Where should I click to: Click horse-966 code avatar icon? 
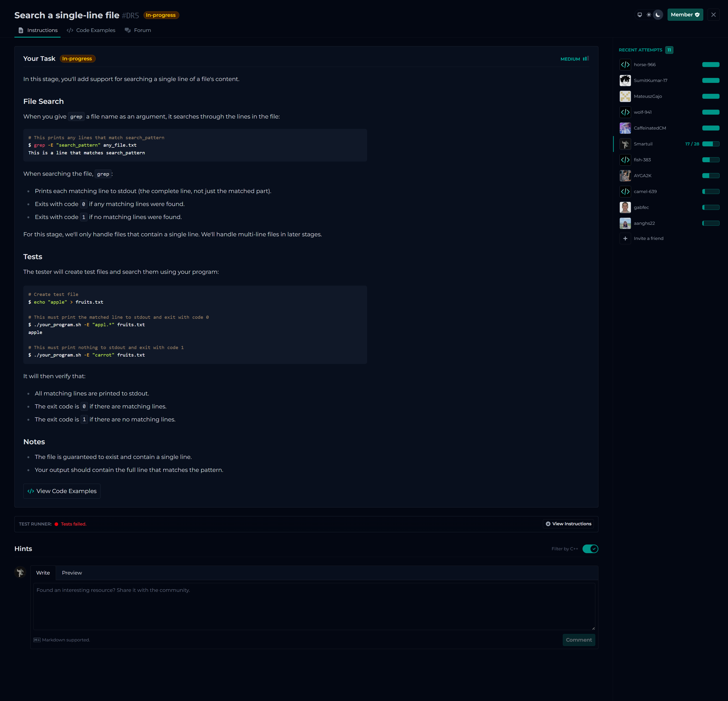click(625, 65)
